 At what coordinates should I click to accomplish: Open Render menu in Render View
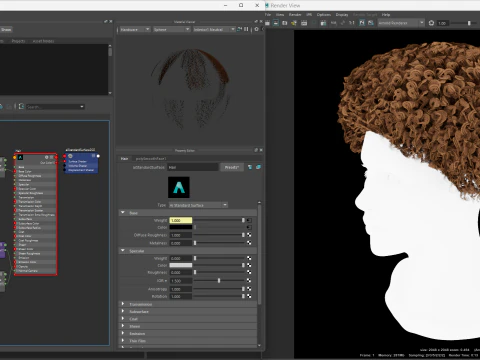[295, 15]
